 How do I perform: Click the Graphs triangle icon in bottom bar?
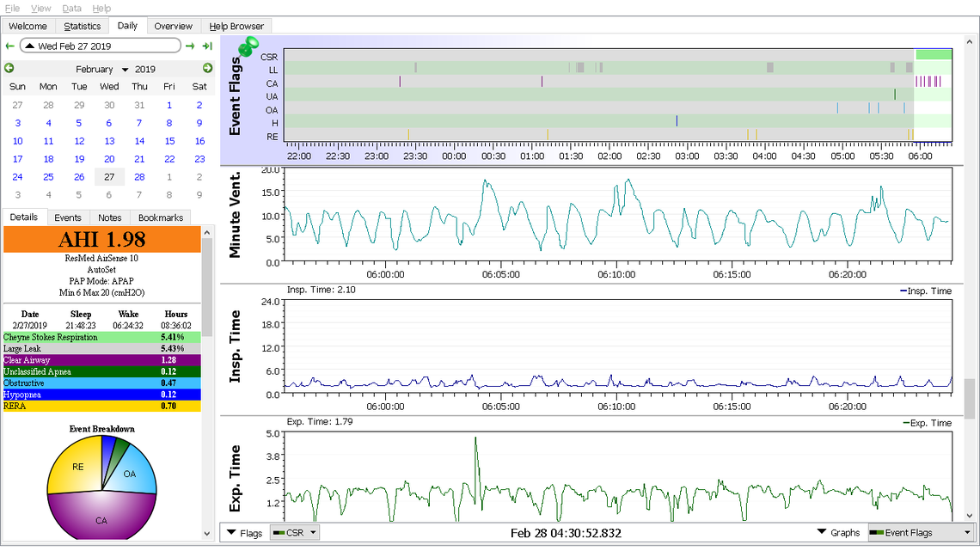coord(823,533)
